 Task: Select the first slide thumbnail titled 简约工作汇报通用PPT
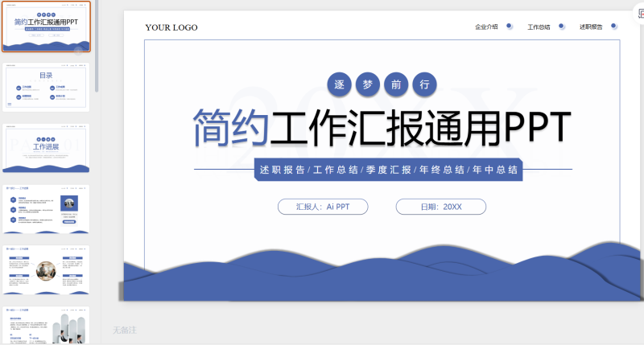tap(46, 27)
